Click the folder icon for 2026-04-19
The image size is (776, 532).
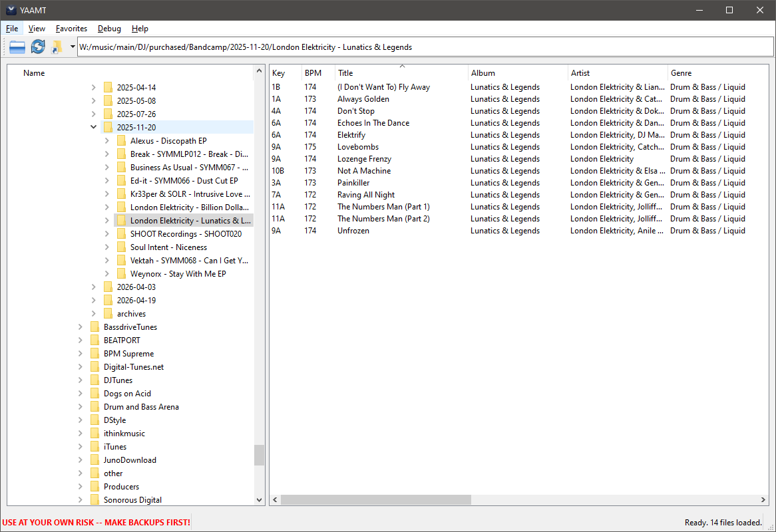pos(108,300)
